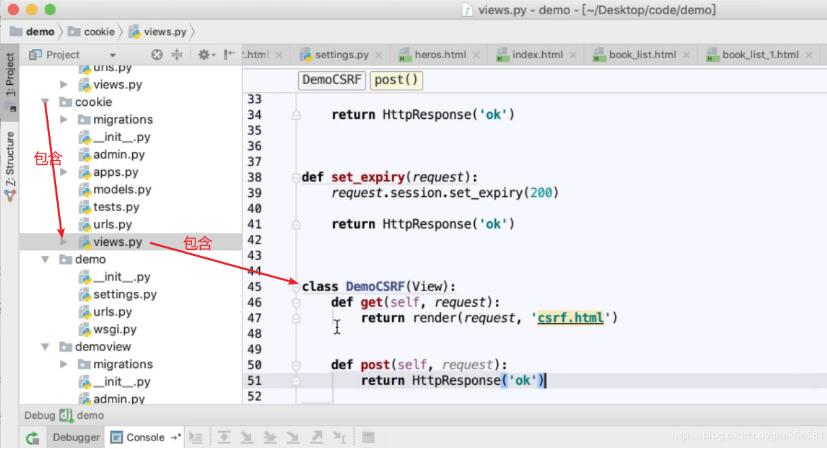This screenshot has height=449, width=827.
Task: Expand the demoview migrations folder
Action: click(x=64, y=364)
